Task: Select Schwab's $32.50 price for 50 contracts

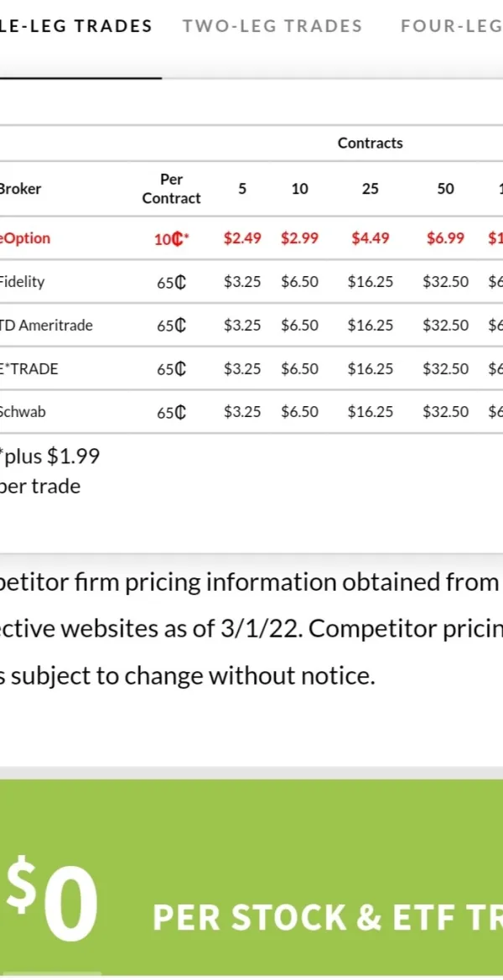Action: [x=445, y=412]
